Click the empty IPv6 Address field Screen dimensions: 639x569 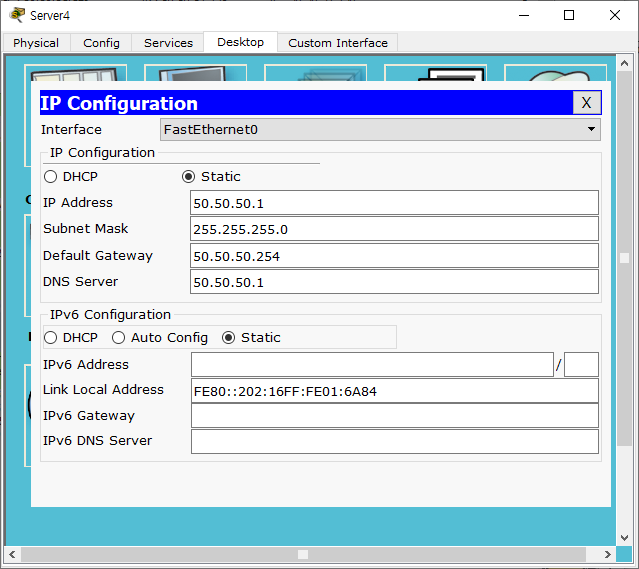[x=372, y=364]
